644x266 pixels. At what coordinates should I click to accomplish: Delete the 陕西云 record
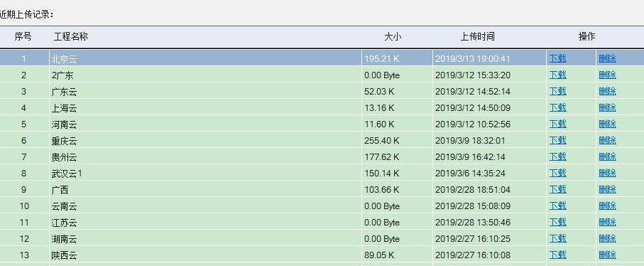(x=608, y=255)
